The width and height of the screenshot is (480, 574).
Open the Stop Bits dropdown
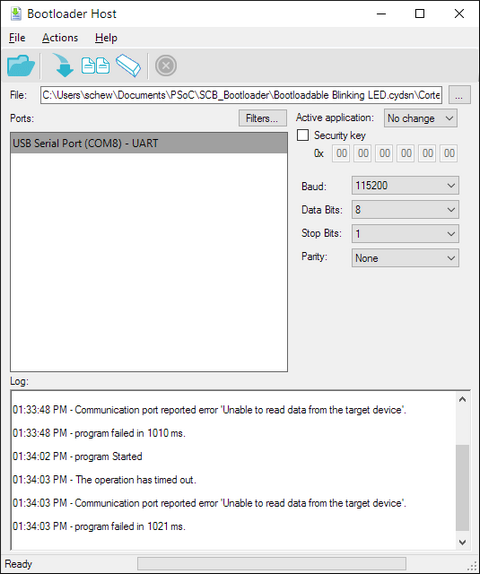[405, 234]
